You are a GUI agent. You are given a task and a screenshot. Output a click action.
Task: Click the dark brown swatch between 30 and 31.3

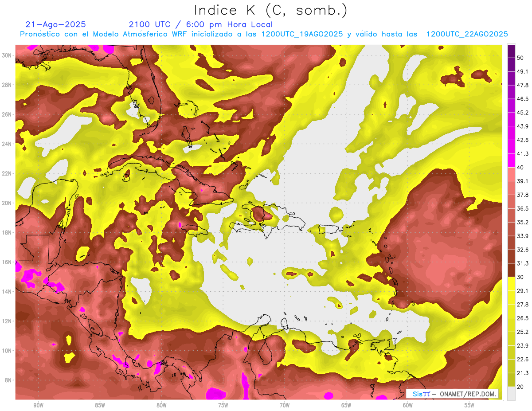click(511, 270)
